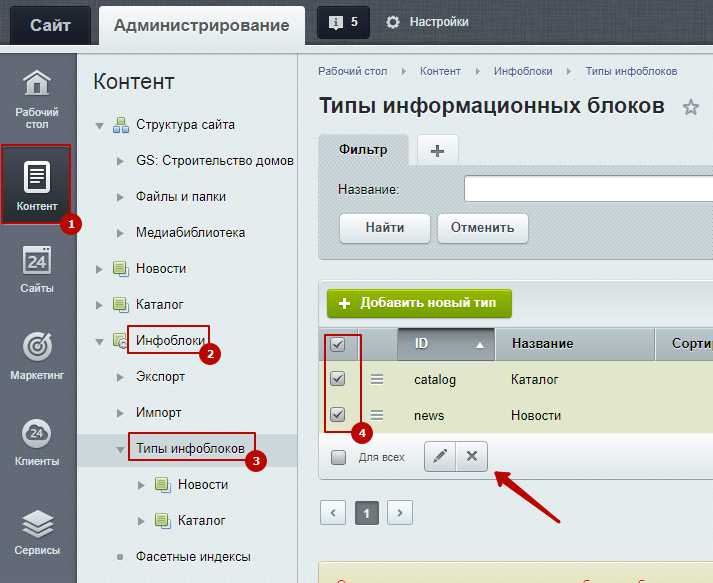Collapse the Типы инфоблоков node
This screenshot has width=713, height=583.
pyautogui.click(x=121, y=449)
